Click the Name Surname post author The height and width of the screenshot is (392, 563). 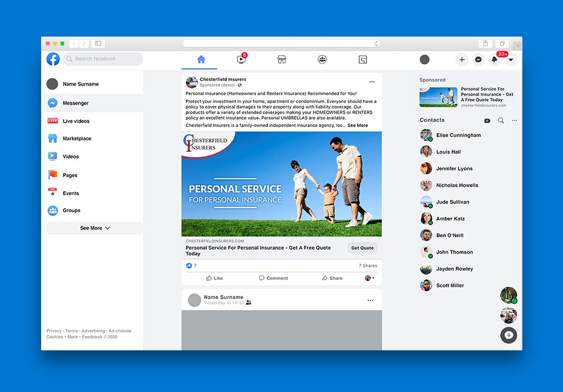point(224,297)
